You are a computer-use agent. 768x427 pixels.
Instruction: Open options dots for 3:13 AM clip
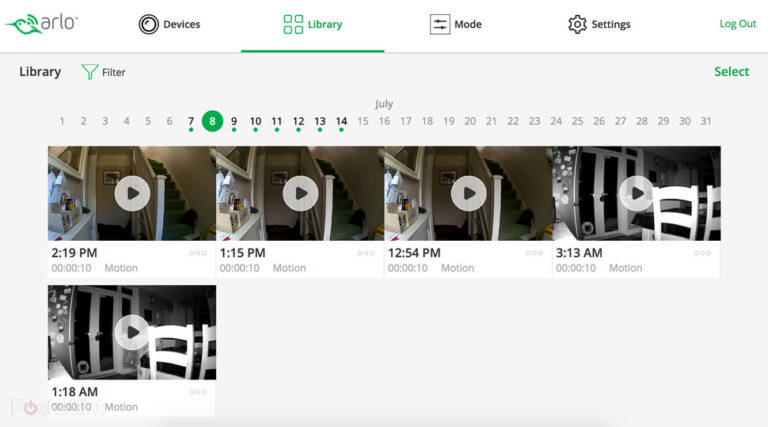click(702, 253)
